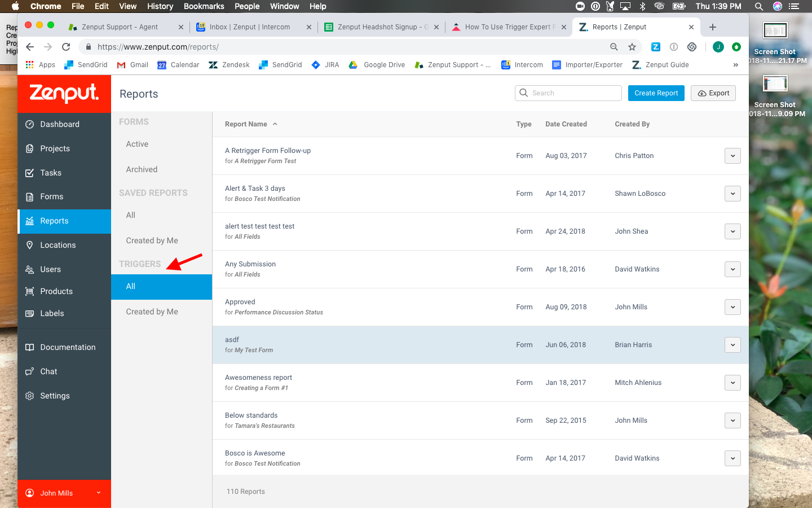The image size is (812, 508).
Task: Open dropdown for Awesomeness report
Action: pos(732,383)
